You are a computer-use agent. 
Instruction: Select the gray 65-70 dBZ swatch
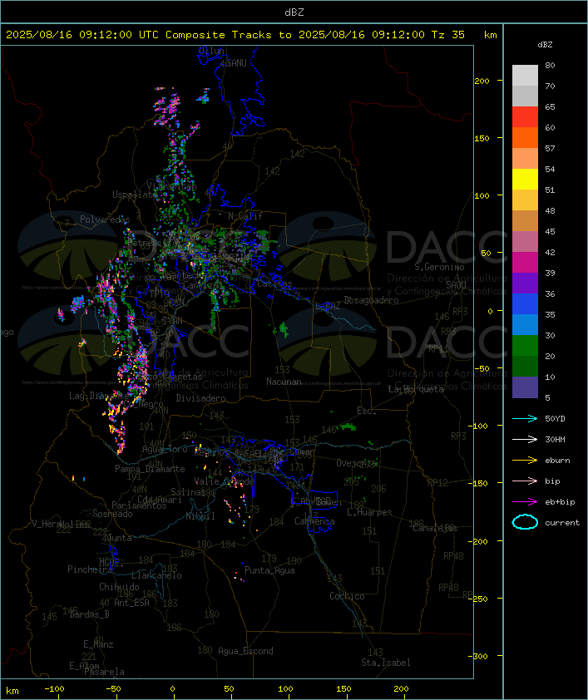pyautogui.click(x=525, y=96)
